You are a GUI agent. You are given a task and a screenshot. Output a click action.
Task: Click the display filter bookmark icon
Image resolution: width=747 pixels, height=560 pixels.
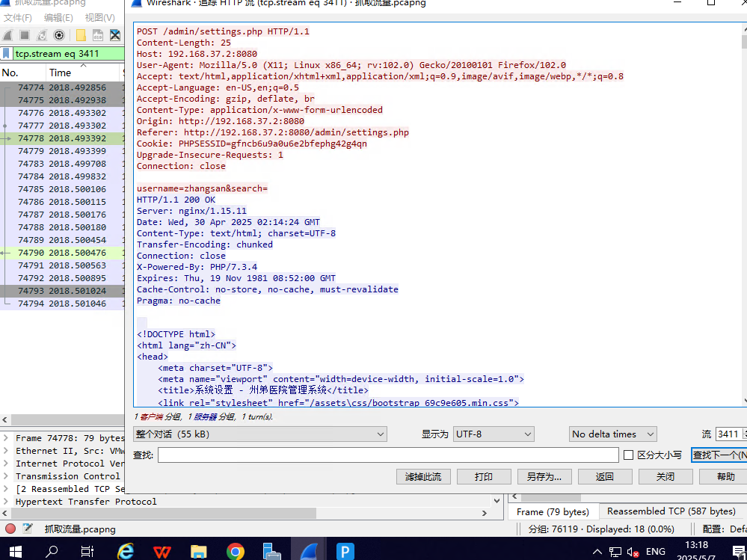coord(6,53)
